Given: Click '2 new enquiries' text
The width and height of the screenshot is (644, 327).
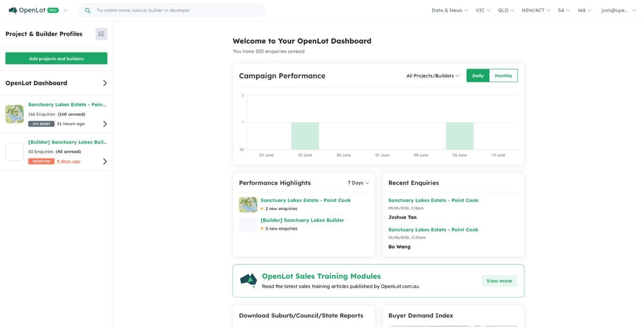Looking at the screenshot, I should tap(281, 209).
